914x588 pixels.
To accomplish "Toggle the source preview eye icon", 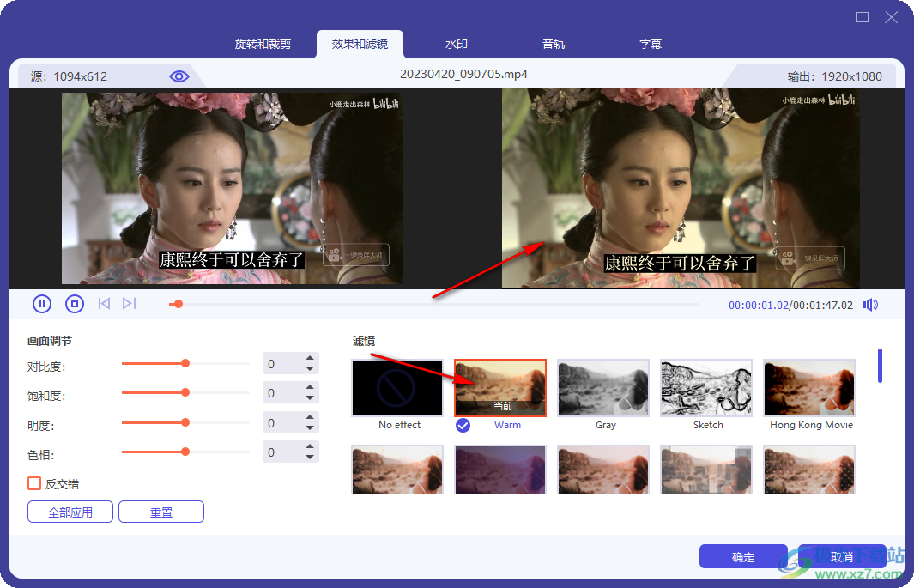I will pyautogui.click(x=179, y=76).
